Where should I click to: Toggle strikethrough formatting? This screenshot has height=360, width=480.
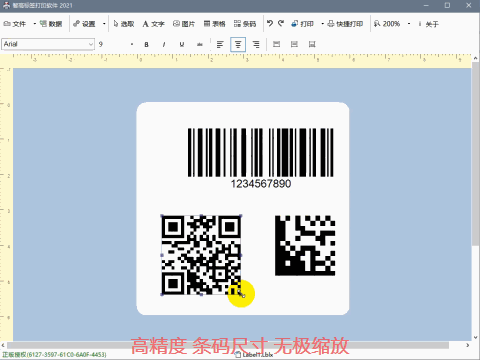200,44
